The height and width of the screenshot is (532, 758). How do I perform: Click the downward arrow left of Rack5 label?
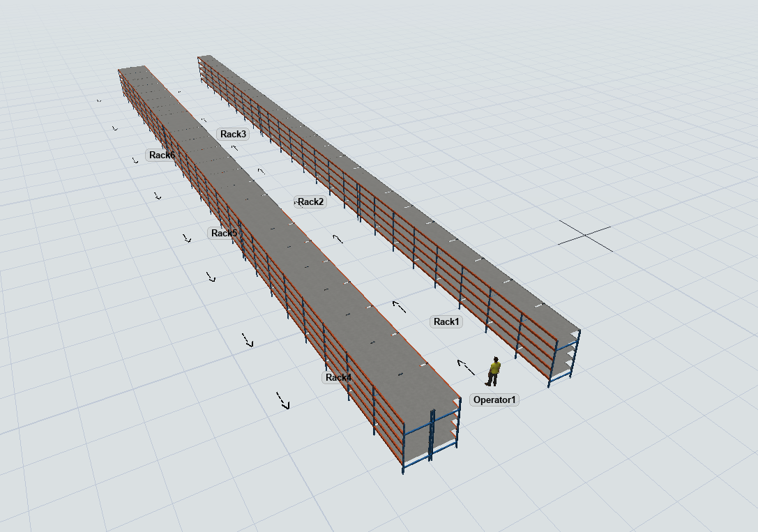[186, 238]
